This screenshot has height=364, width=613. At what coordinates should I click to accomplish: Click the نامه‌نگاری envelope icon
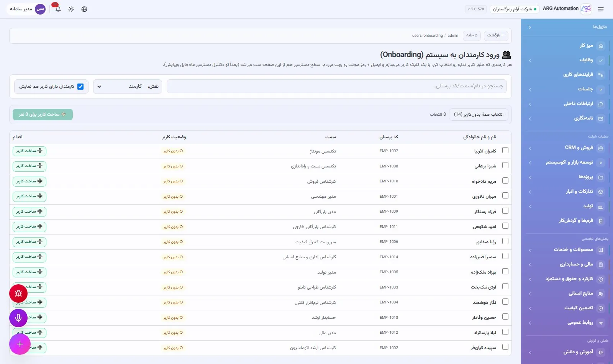(601, 119)
